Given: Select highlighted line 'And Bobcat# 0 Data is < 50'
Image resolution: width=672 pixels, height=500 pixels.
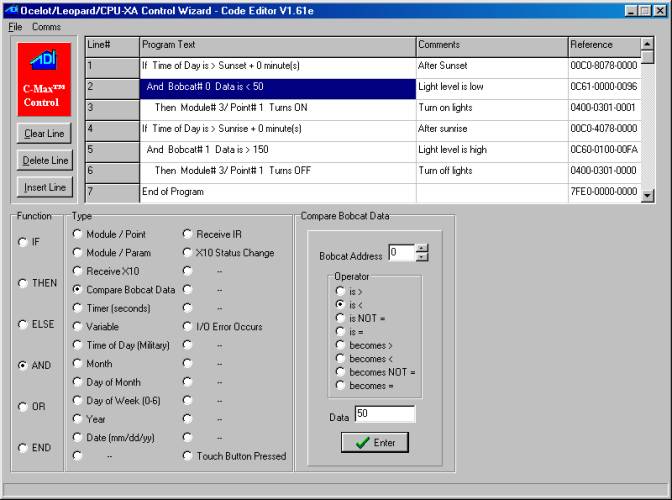Looking at the screenshot, I should [278, 89].
